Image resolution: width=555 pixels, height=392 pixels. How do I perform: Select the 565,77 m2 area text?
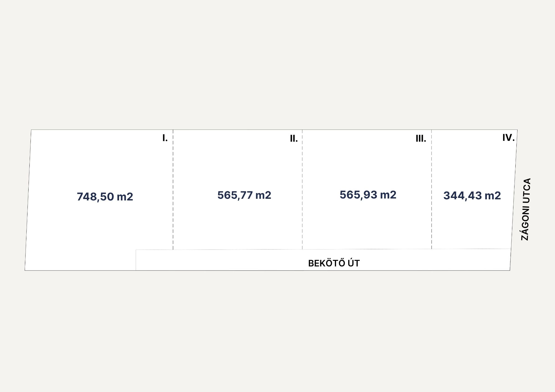(x=244, y=195)
